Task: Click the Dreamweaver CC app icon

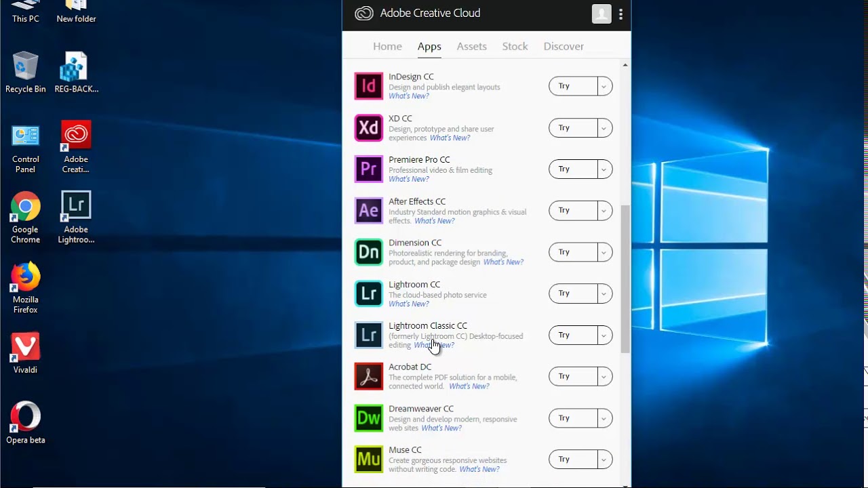Action: pyautogui.click(x=369, y=418)
